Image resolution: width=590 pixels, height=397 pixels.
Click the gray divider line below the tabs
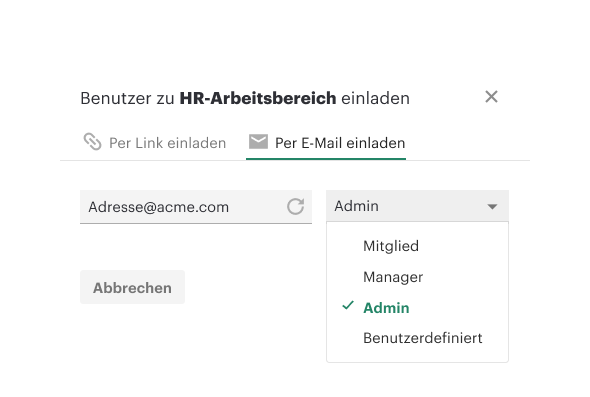pyautogui.click(x=295, y=161)
